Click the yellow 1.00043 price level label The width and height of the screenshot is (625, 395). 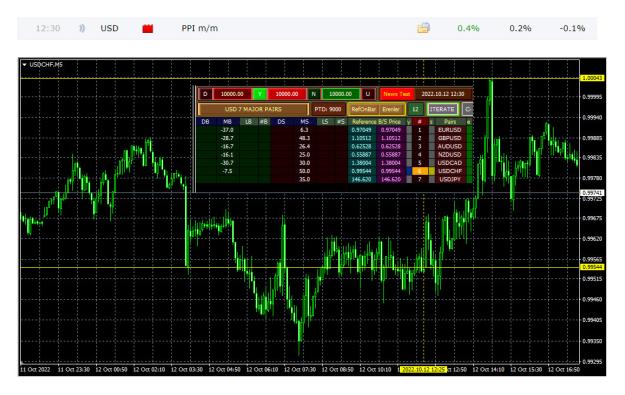[593, 78]
